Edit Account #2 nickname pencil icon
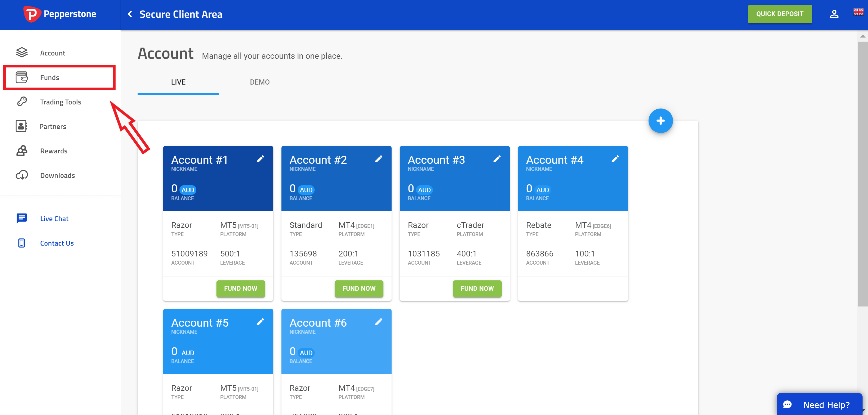The height and width of the screenshot is (415, 868). [379, 159]
